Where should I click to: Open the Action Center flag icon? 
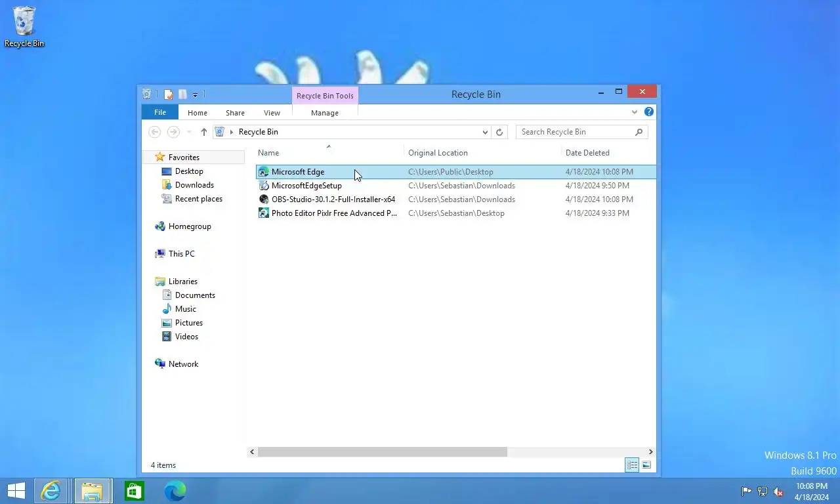746,492
